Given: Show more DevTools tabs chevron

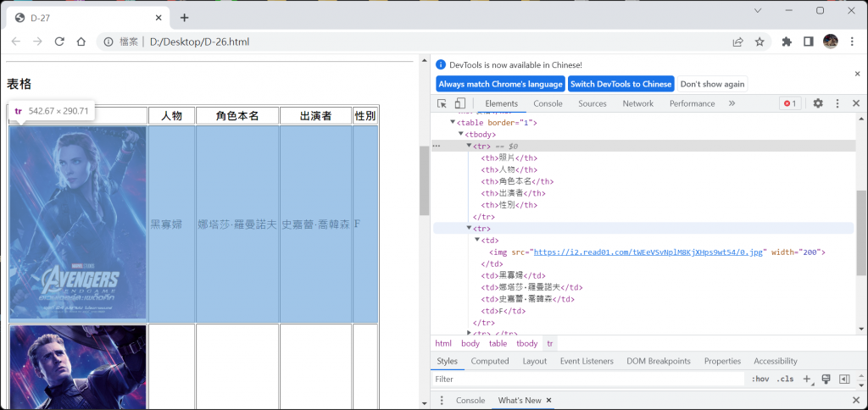Looking at the screenshot, I should click(x=732, y=103).
